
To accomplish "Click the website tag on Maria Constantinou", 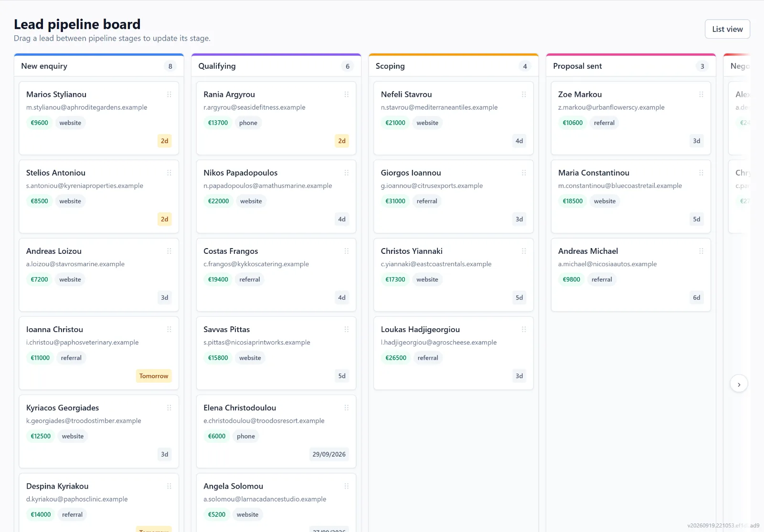I will click(x=605, y=201).
